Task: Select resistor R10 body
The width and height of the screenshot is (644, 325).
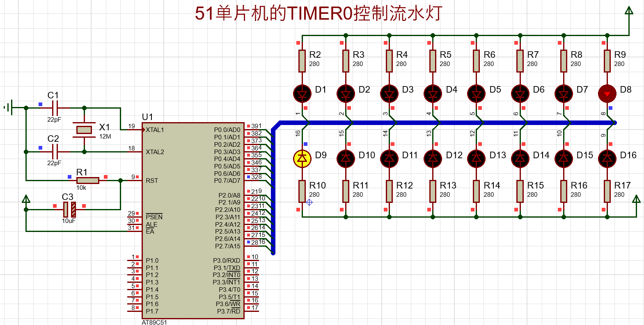Action: point(302,191)
